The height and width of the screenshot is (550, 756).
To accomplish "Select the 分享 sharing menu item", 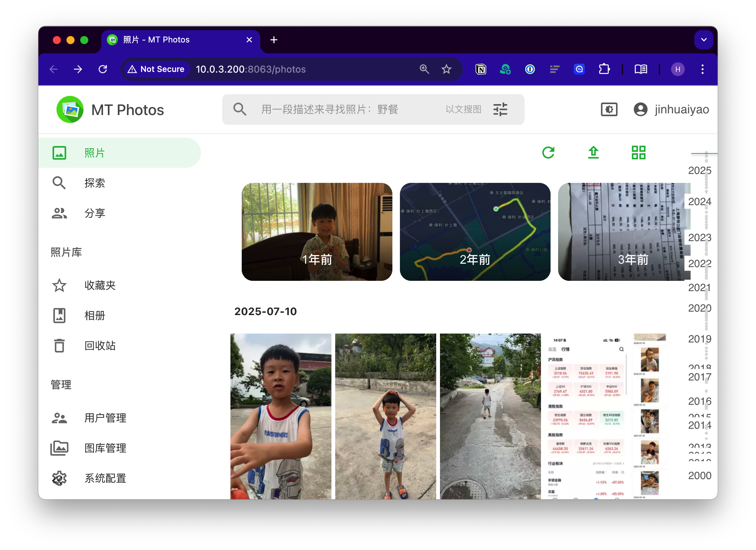I will point(94,213).
